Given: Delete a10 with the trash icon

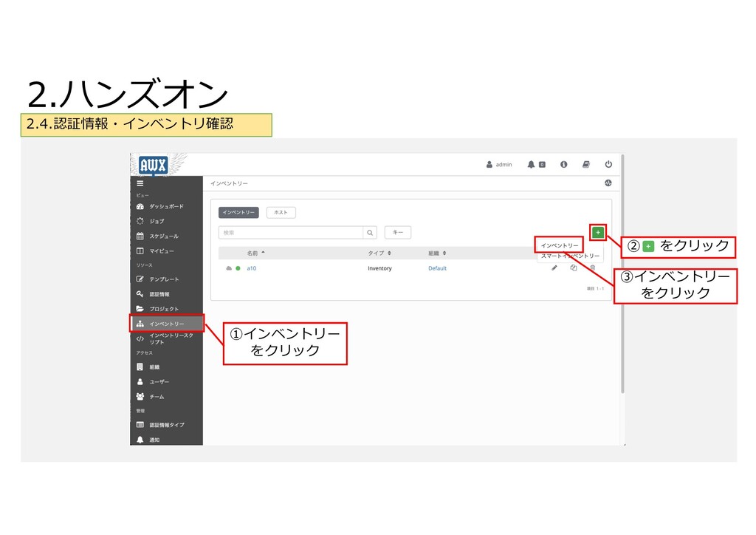Looking at the screenshot, I should point(593,267).
